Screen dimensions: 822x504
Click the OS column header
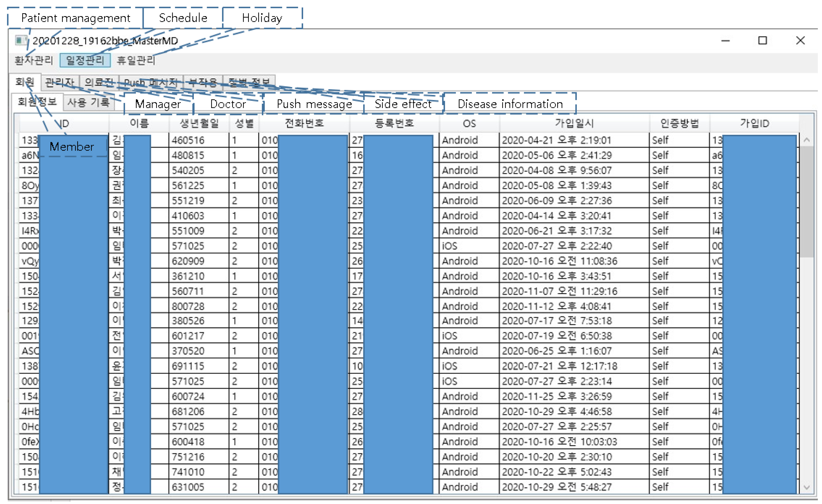pyautogui.click(x=469, y=124)
